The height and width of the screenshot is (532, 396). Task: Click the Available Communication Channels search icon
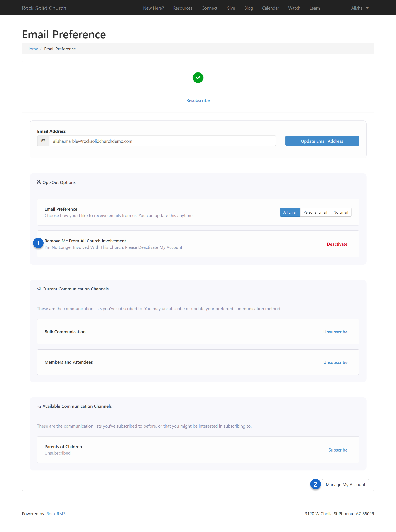pyautogui.click(x=39, y=406)
